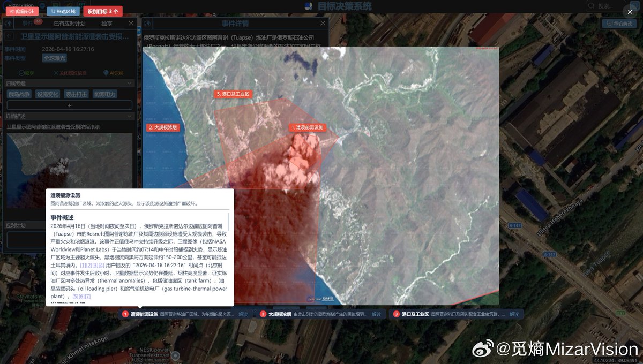Click the 全球曝光 event type tag

coord(55,58)
